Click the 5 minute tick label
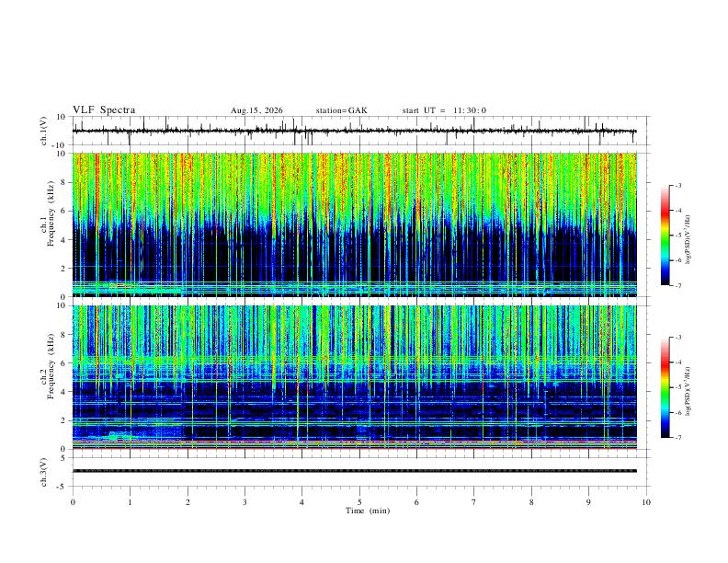 (359, 502)
